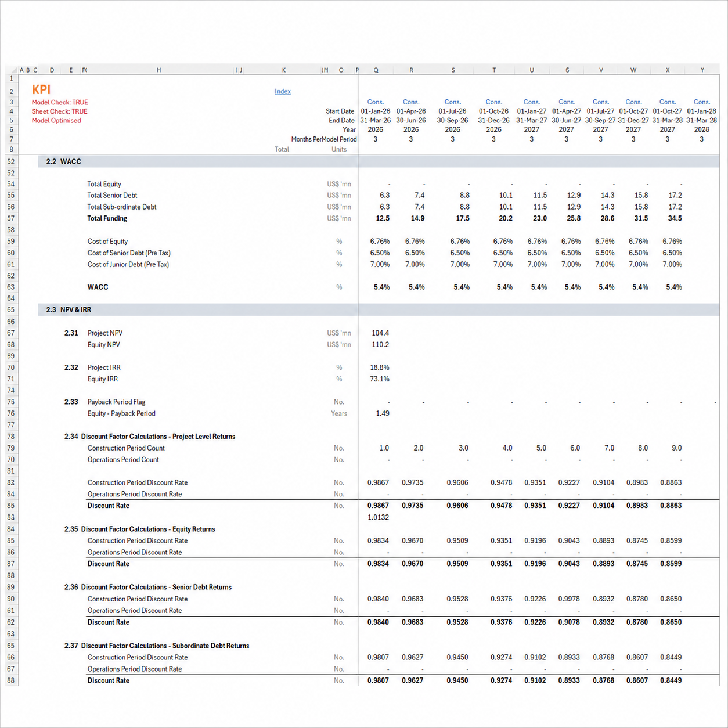Click the Project IRR value 18.8%

(x=380, y=367)
